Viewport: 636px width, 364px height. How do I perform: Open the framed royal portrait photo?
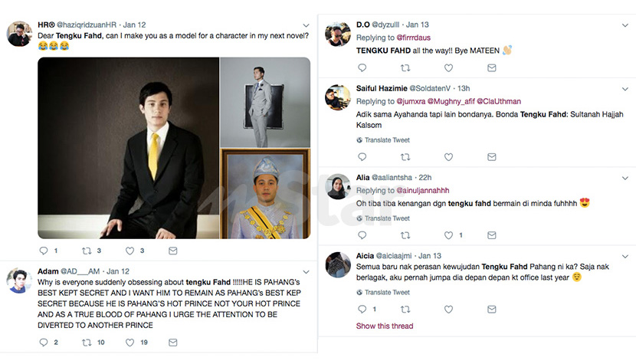pyautogui.click(x=265, y=194)
